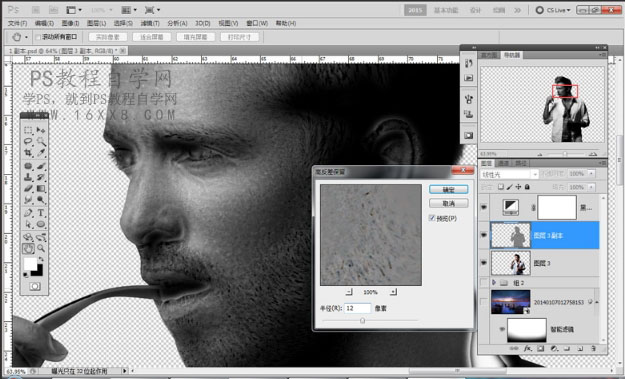625x379 pixels.
Task: Select the Lasso tool
Action: coord(28,141)
